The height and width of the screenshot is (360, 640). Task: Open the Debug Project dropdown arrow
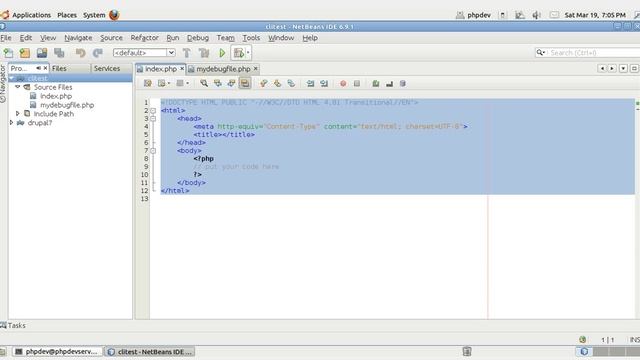(x=248, y=53)
